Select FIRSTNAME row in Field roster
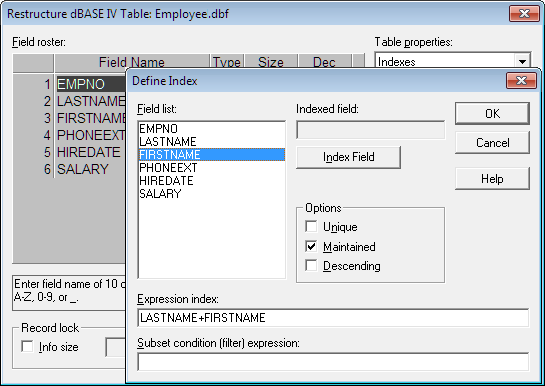 pyautogui.click(x=91, y=118)
